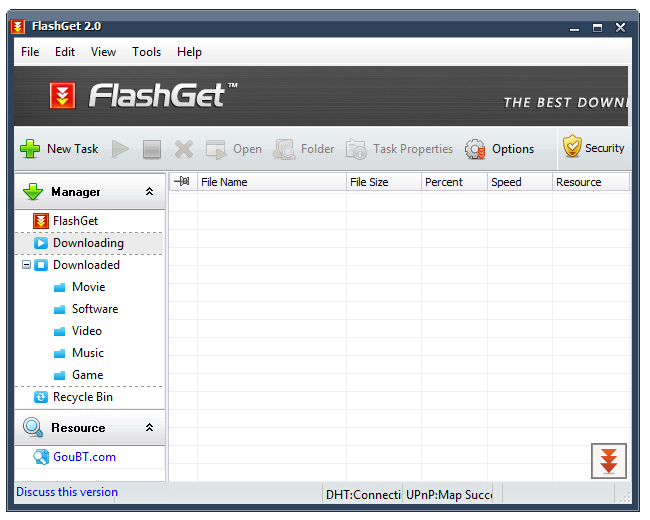
Task: Open the Help menu
Action: pos(189,52)
